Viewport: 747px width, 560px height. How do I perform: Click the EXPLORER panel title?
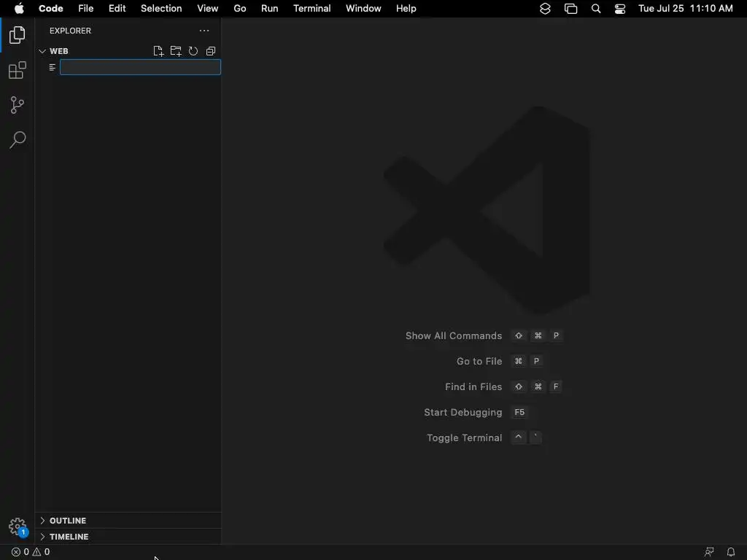70,31
